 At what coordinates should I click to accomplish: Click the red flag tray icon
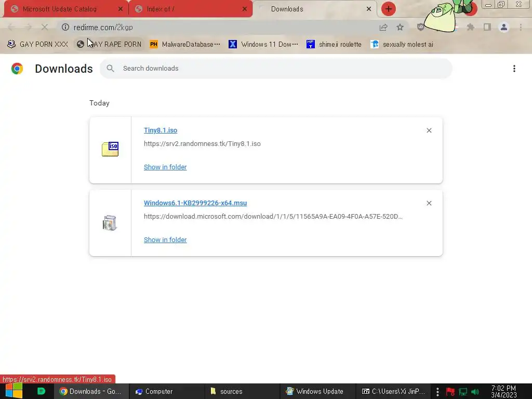click(450, 392)
